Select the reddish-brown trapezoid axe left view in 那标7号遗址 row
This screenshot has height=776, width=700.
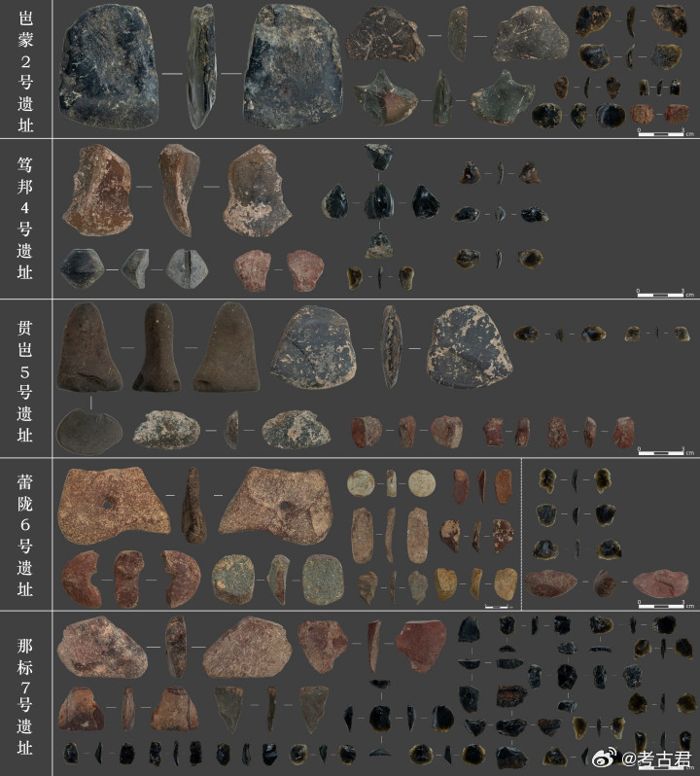[x=81, y=708]
